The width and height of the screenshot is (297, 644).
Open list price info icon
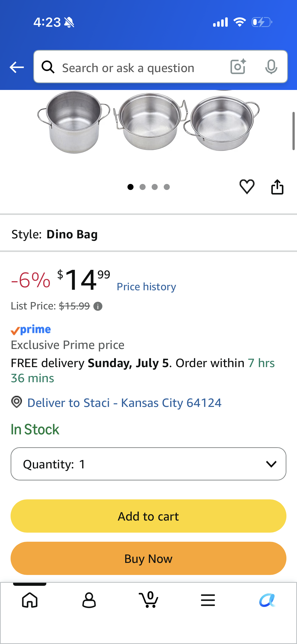coord(98,306)
